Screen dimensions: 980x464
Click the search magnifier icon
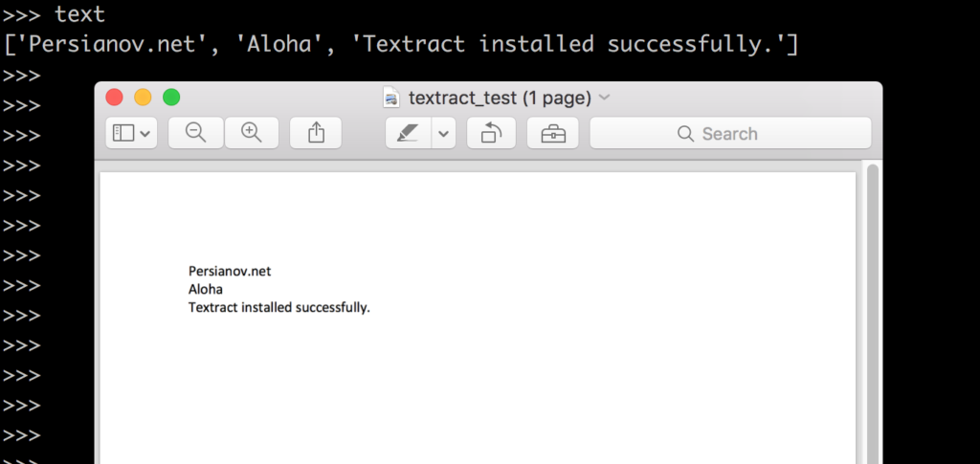685,134
